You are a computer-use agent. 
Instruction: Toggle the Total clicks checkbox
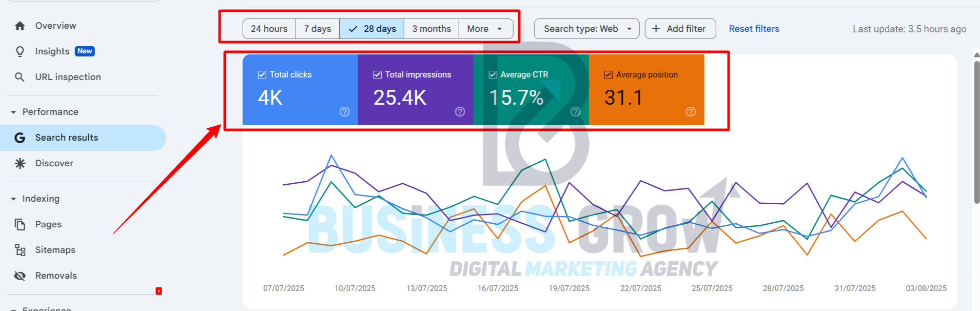click(x=262, y=75)
